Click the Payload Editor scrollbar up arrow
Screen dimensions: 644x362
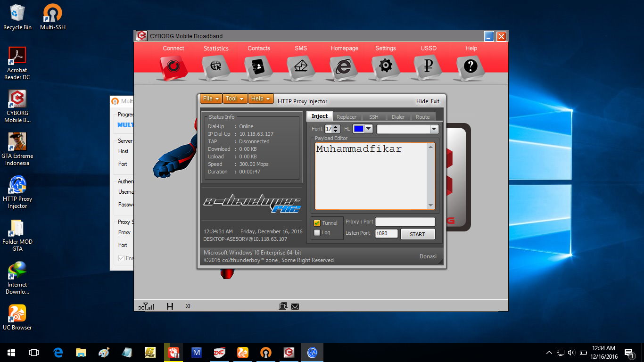pos(430,147)
